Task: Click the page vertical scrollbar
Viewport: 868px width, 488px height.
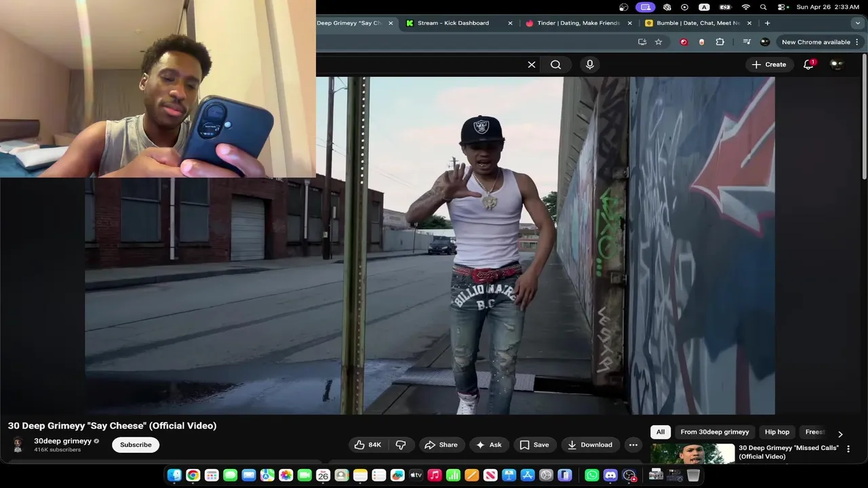Action: point(864,115)
